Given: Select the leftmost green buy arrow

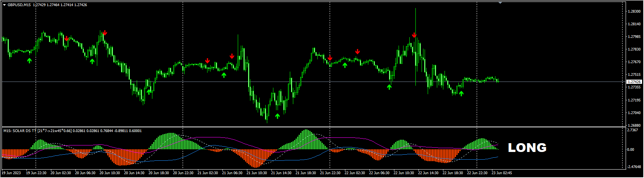Looking at the screenshot, I should coord(29,60).
